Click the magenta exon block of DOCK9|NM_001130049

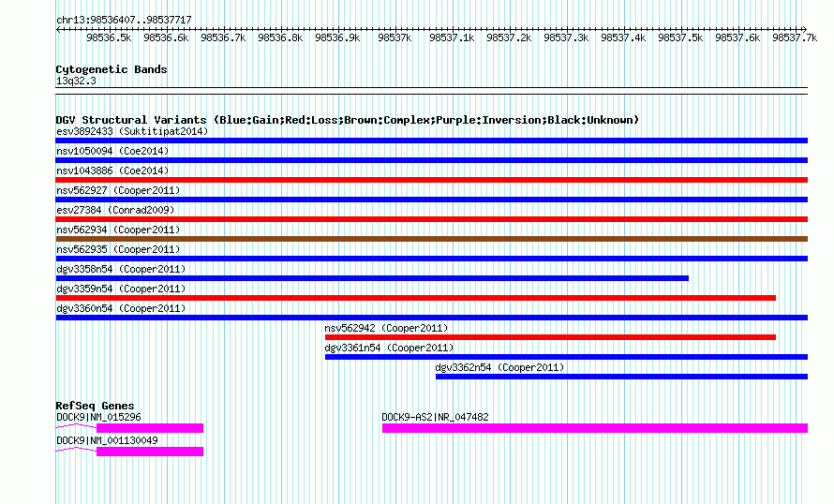pyautogui.click(x=150, y=452)
